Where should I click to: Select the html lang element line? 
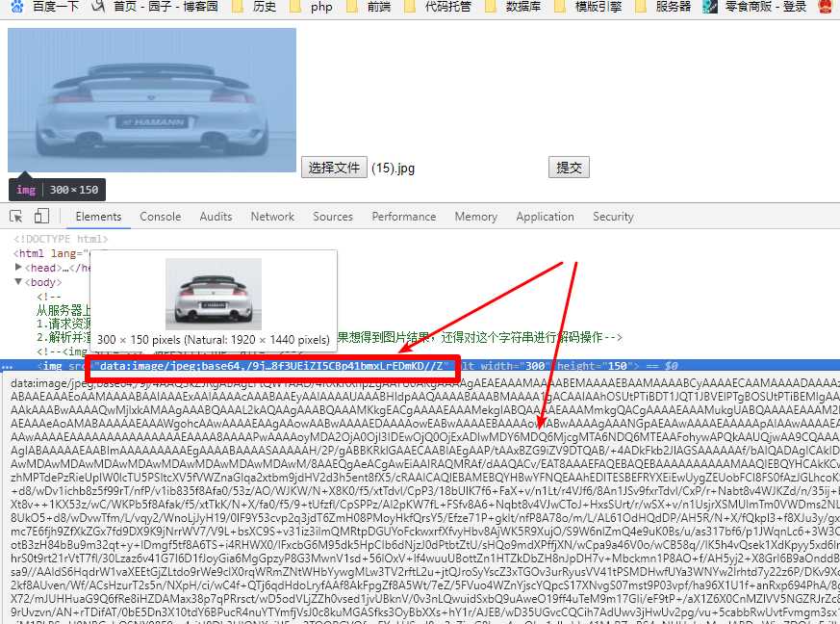click(51, 253)
